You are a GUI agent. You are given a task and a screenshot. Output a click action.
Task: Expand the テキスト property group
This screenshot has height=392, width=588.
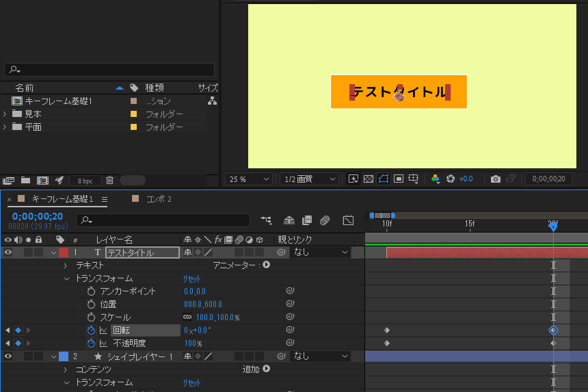pos(66,265)
